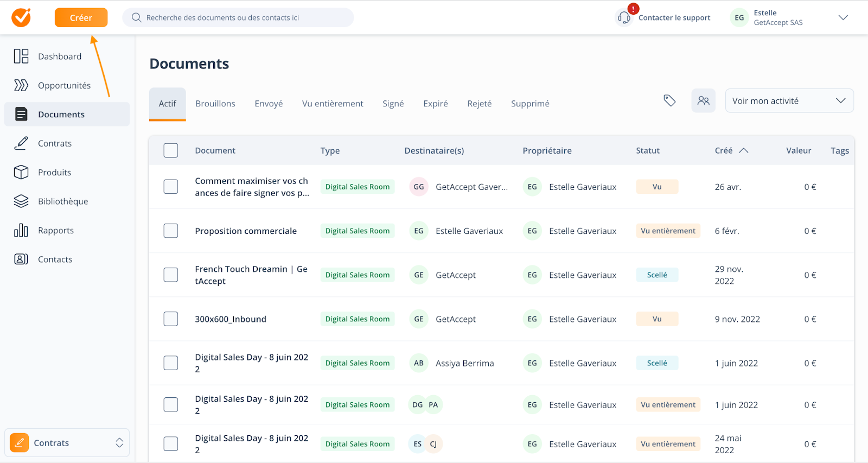Click recipient name 'Assiya Berrima'

[x=465, y=363]
